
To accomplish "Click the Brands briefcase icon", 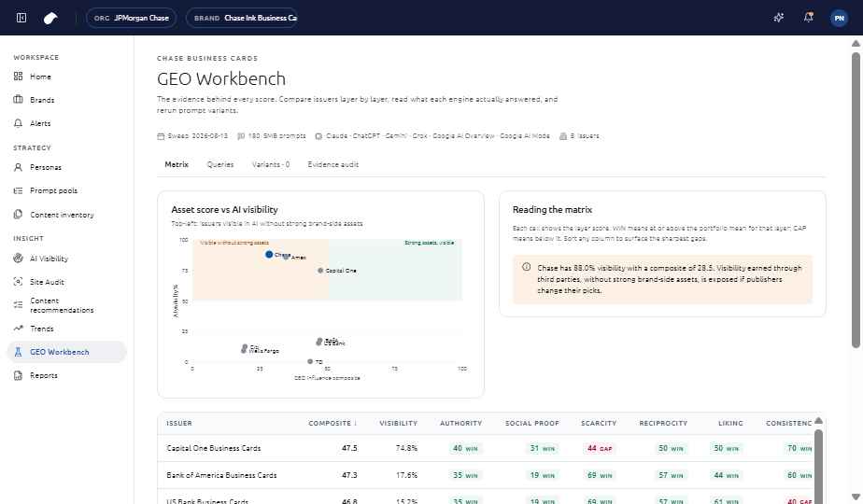I will (18, 100).
